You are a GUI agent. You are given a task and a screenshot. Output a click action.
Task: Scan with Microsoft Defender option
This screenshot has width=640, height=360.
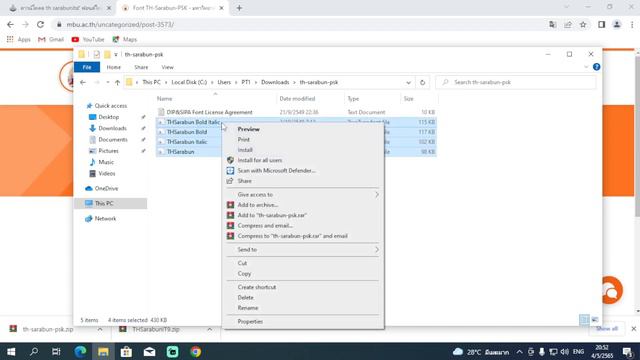(276, 171)
